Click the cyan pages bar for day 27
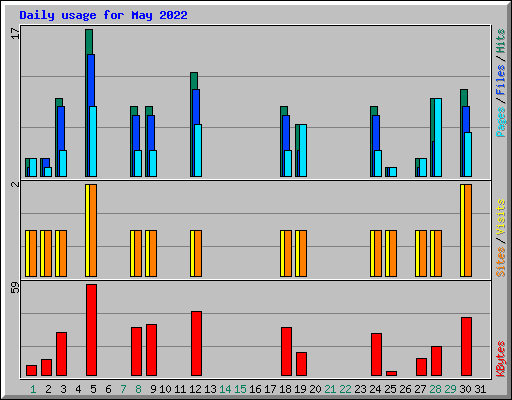This screenshot has height=400, width=512. click(x=423, y=167)
